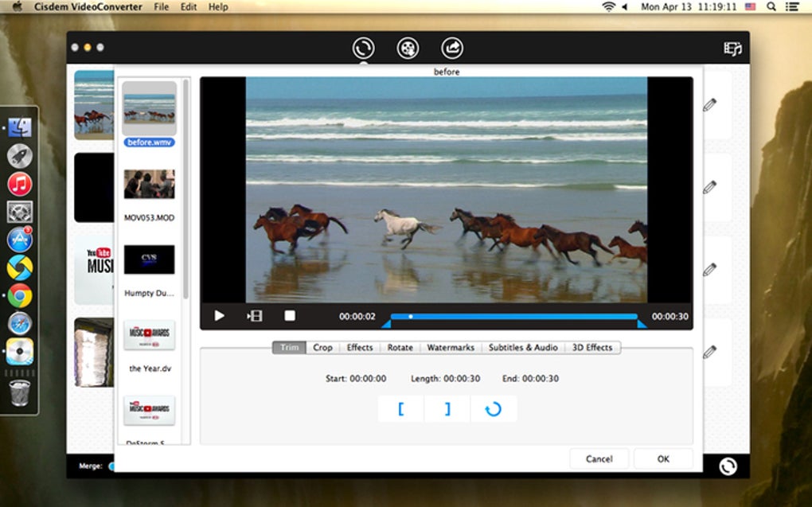Image resolution: width=812 pixels, height=507 pixels.
Task: Click the Cancel button
Action: tap(599, 459)
